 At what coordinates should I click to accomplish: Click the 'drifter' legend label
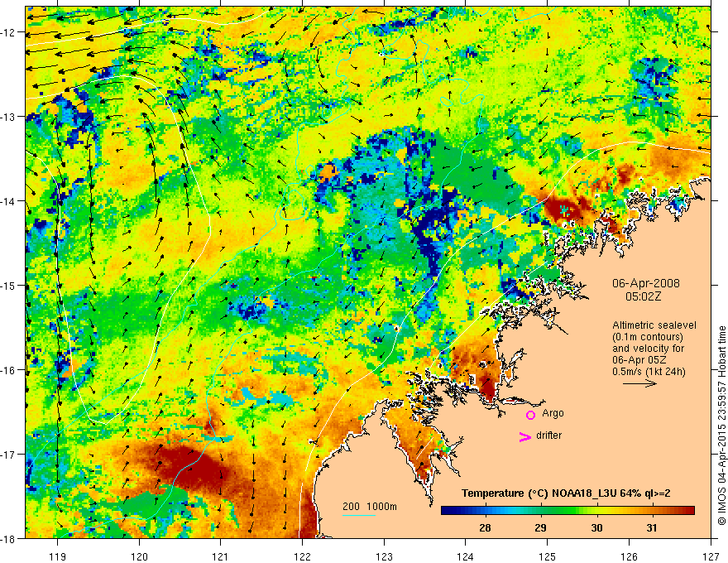click(548, 435)
